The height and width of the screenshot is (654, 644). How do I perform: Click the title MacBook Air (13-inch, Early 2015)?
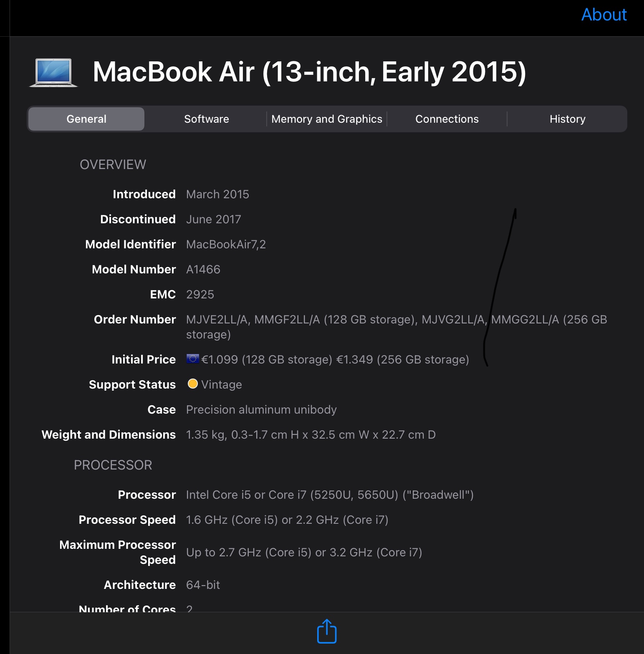pyautogui.click(x=309, y=72)
